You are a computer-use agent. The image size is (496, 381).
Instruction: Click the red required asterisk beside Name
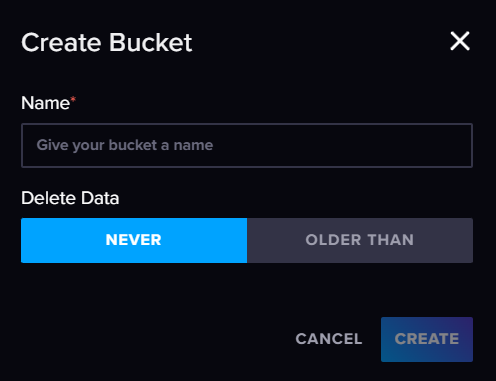[73, 99]
